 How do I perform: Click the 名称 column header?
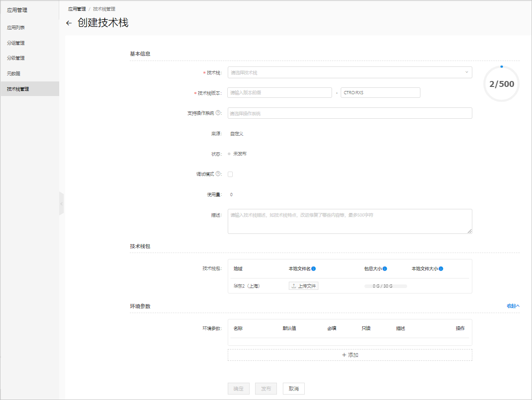[238, 329]
